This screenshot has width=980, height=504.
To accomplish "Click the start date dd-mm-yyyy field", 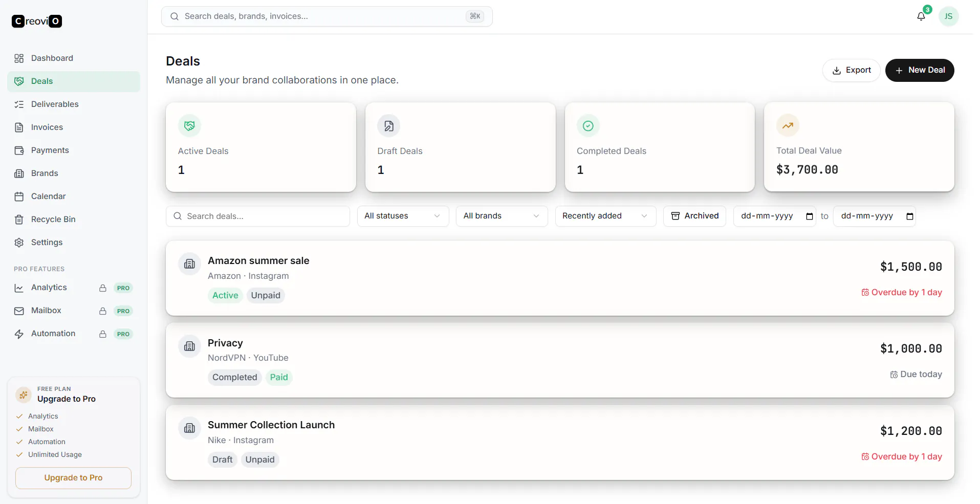I will tap(774, 216).
